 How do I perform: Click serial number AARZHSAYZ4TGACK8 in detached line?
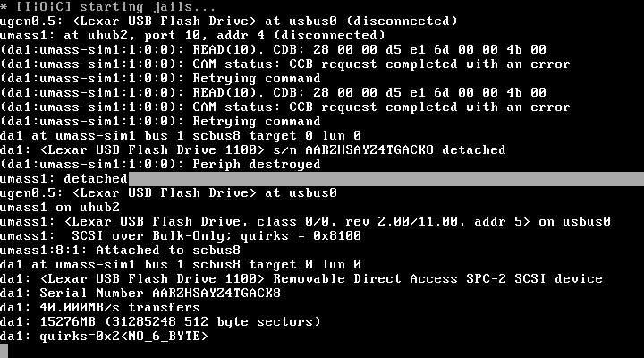coord(369,149)
